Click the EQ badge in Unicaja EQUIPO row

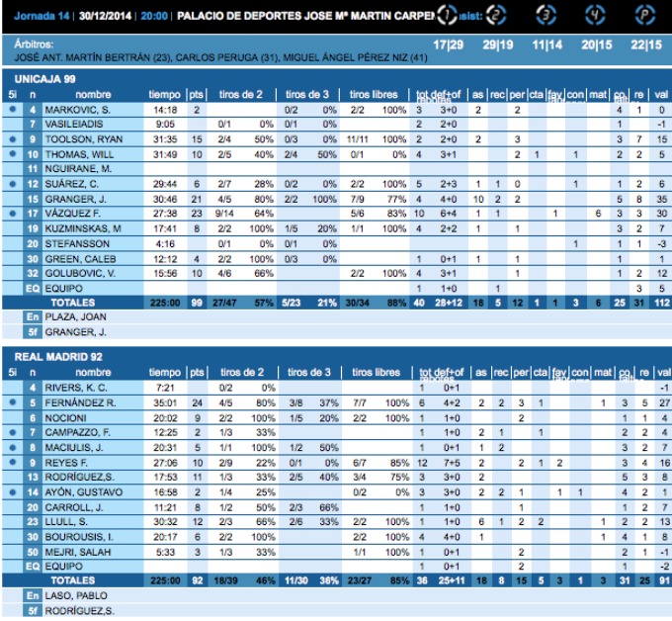point(33,288)
